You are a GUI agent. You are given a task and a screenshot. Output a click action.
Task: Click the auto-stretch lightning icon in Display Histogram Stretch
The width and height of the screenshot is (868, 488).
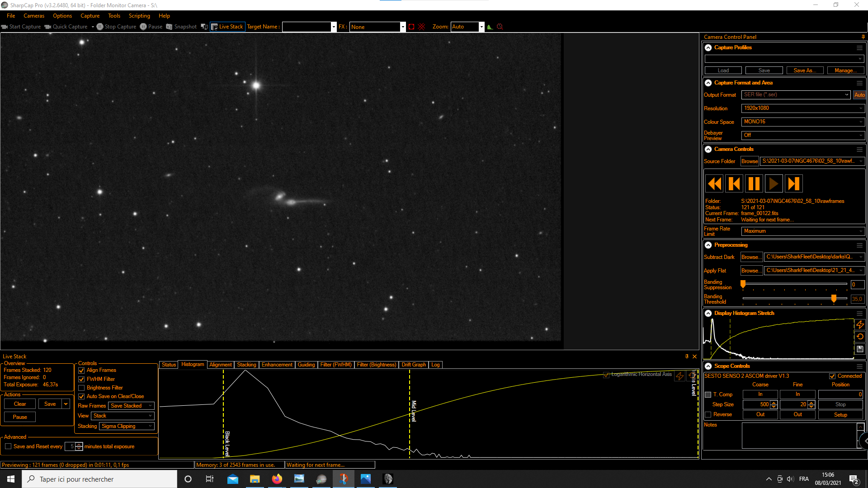pos(860,324)
